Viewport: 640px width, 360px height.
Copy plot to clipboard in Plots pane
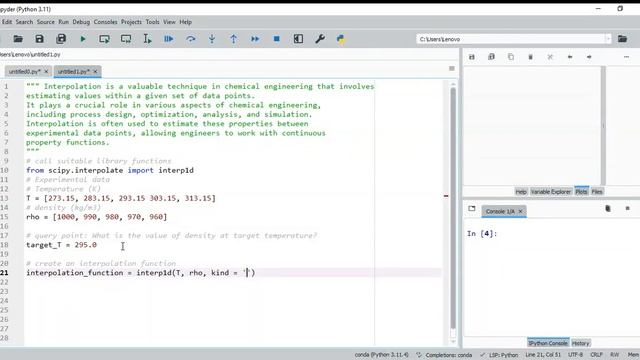(511, 57)
